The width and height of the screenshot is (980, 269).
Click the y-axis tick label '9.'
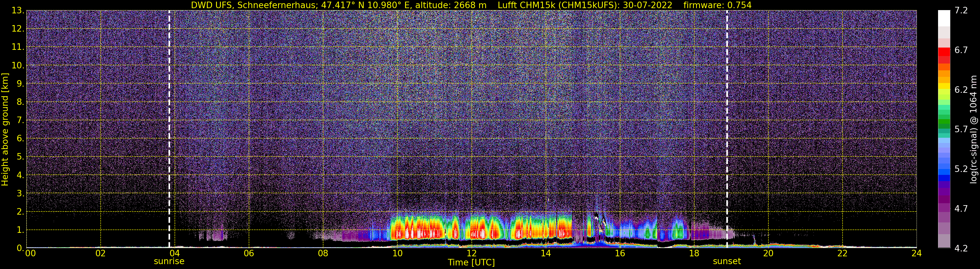20,84
